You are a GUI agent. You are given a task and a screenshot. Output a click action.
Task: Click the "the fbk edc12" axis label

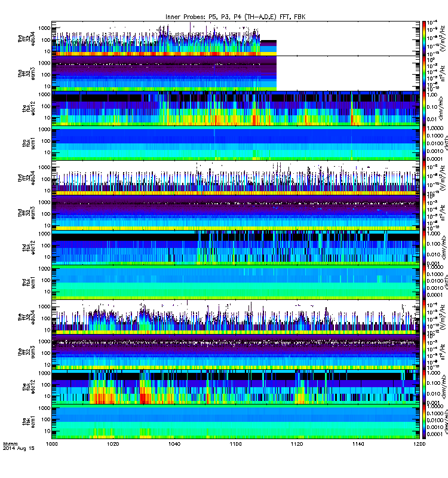coord(29,387)
